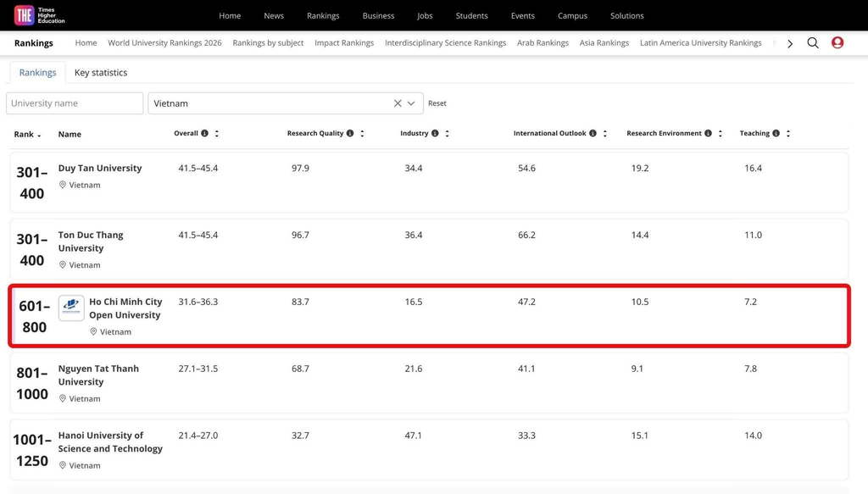868x494 pixels.
Task: Expand the country filter dropdown
Action: click(412, 103)
